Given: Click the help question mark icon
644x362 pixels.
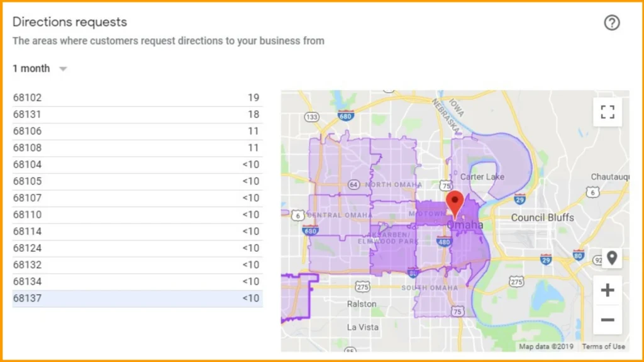Looking at the screenshot, I should 611,23.
